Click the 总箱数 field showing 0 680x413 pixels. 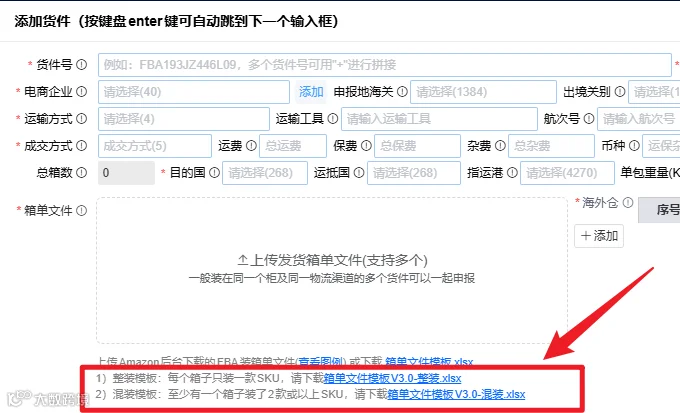click(126, 173)
